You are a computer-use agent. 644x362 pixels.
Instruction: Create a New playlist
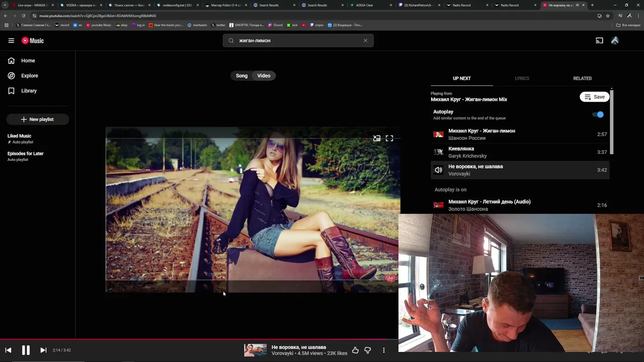click(38, 120)
